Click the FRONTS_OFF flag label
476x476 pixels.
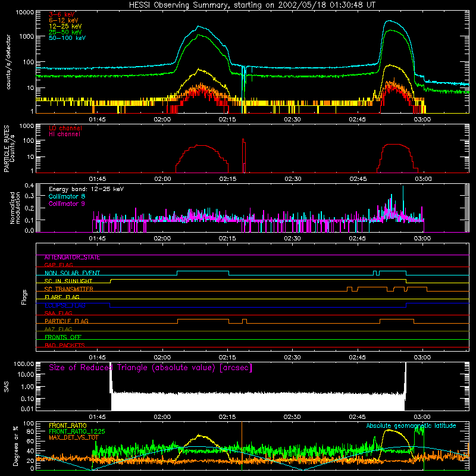pyautogui.click(x=63, y=337)
